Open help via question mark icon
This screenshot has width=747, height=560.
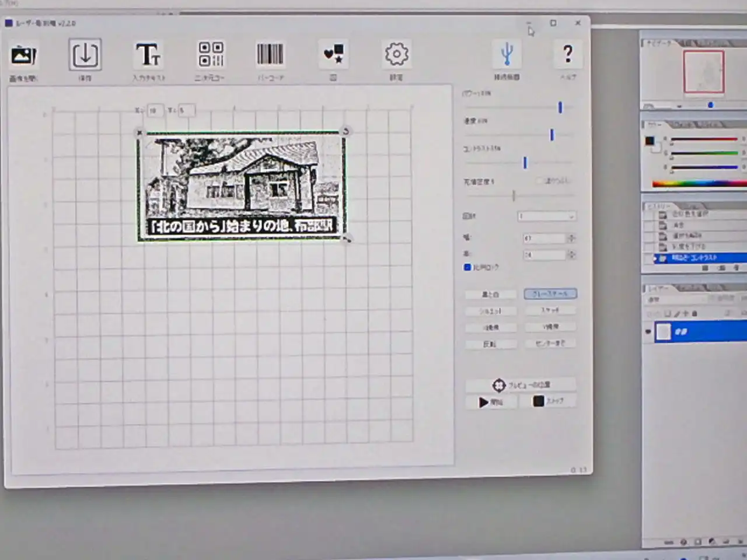(567, 54)
